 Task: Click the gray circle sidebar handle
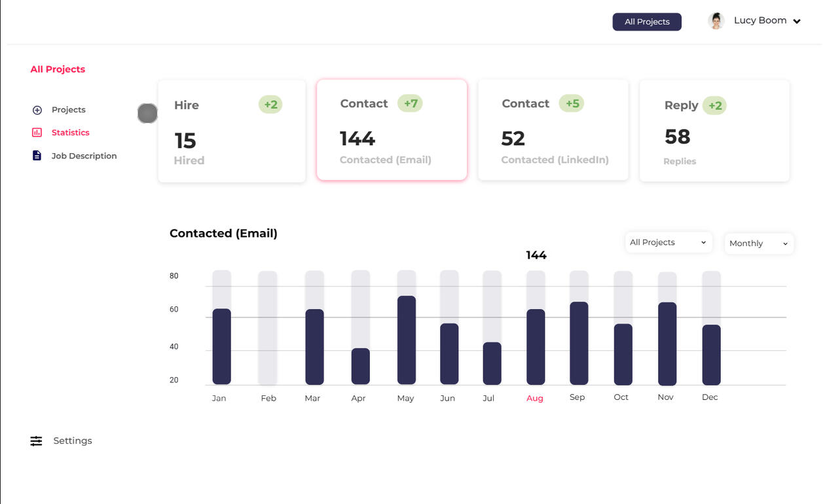tap(147, 113)
